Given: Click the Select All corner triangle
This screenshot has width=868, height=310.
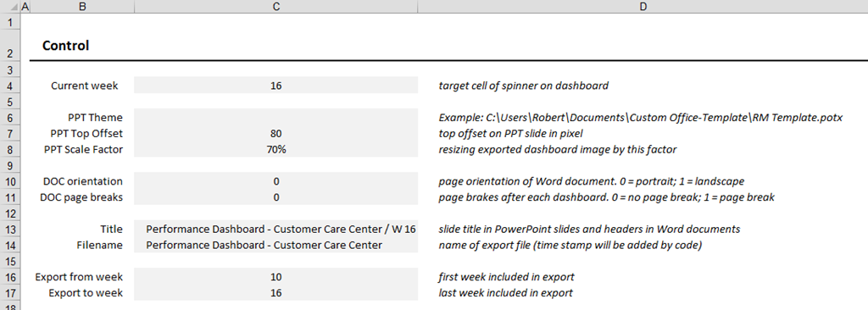Looking at the screenshot, I should click(x=10, y=7).
